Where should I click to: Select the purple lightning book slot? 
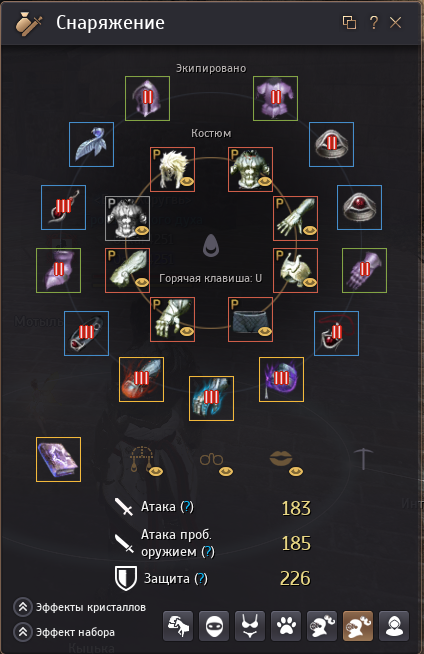(58, 459)
